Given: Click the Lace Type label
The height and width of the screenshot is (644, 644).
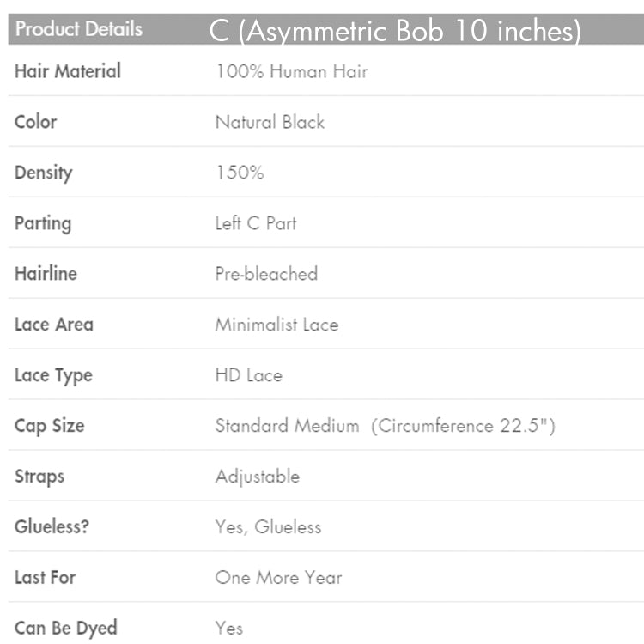Looking at the screenshot, I should pos(53,375).
